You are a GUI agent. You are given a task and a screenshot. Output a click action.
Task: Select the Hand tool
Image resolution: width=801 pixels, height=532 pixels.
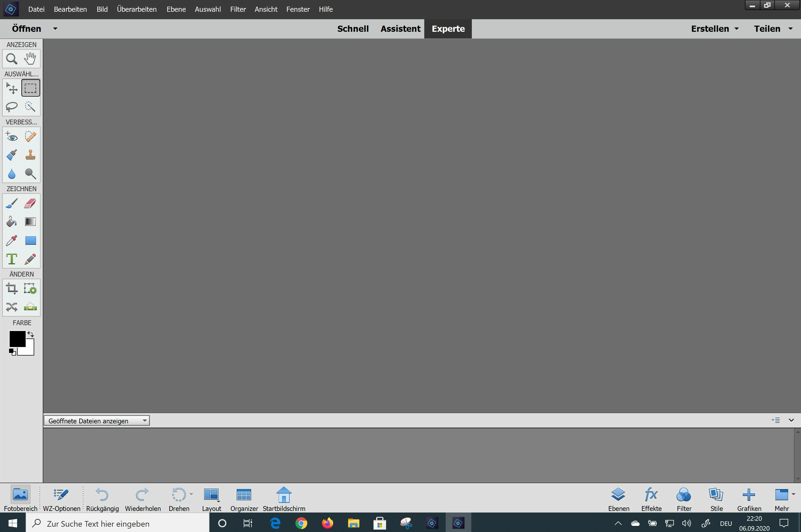point(30,59)
